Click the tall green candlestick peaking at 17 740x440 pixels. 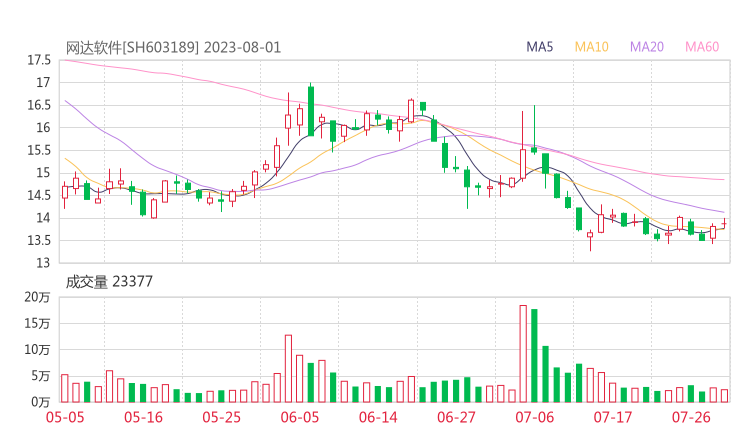[x=311, y=110]
